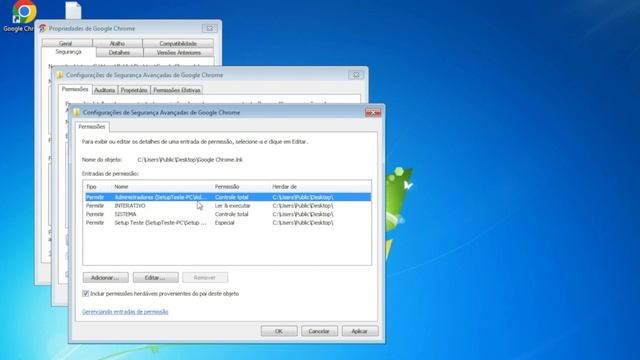This screenshot has width=640, height=360.
Task: Select the Administradores permission entry row
Action: [x=228, y=197]
